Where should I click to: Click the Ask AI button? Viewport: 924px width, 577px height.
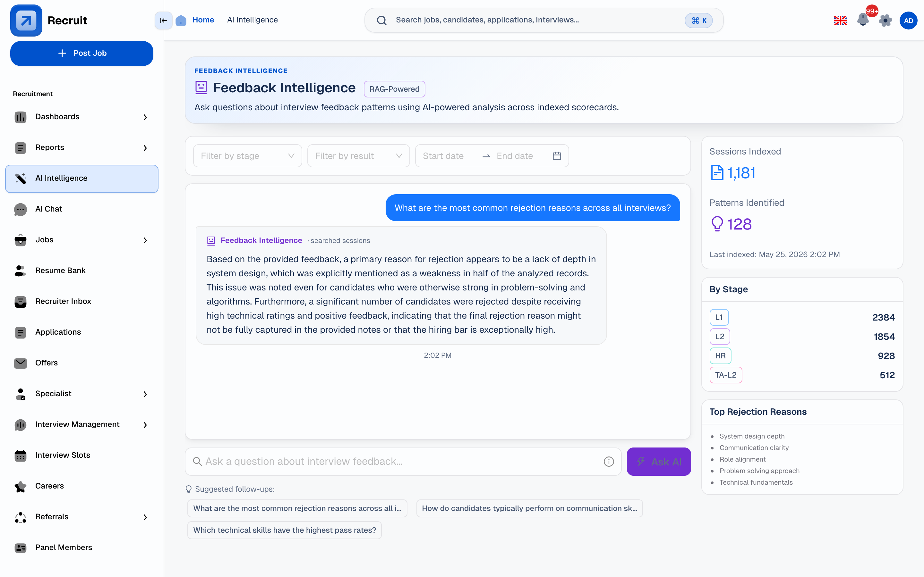point(659,461)
